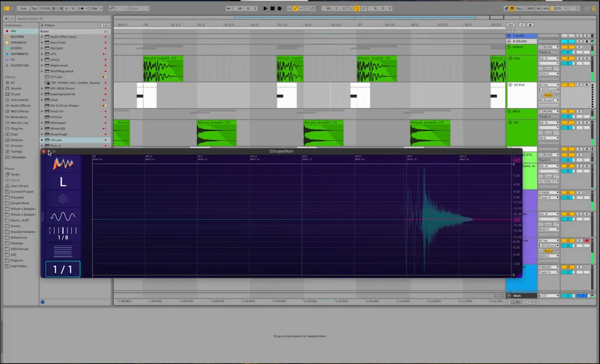Arm arrangement recording with the Record button

[x=280, y=9]
